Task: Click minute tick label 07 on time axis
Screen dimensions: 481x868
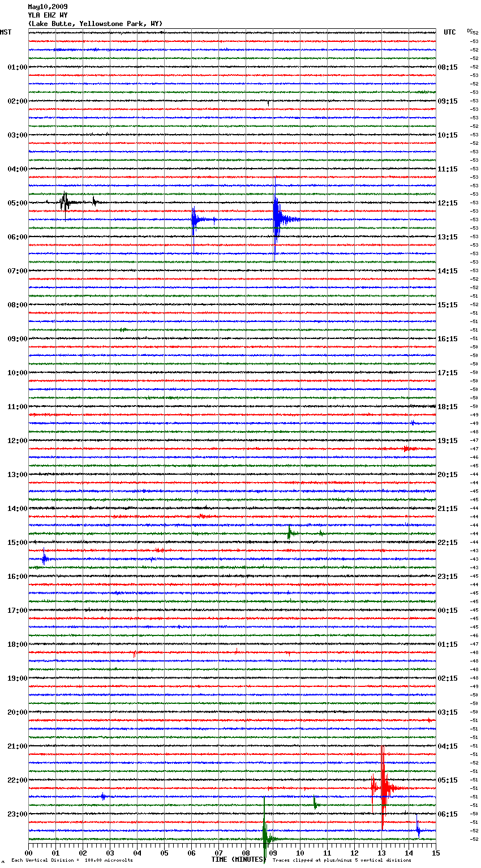Action: (218, 853)
